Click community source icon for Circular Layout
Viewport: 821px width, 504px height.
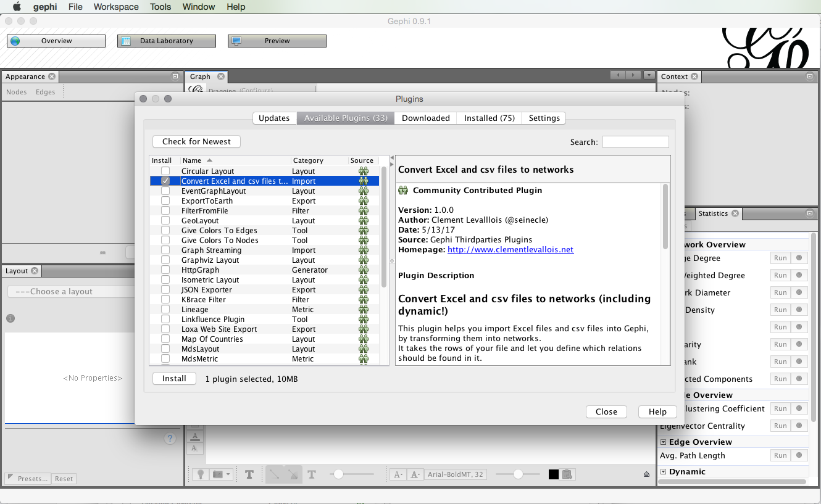pos(364,171)
